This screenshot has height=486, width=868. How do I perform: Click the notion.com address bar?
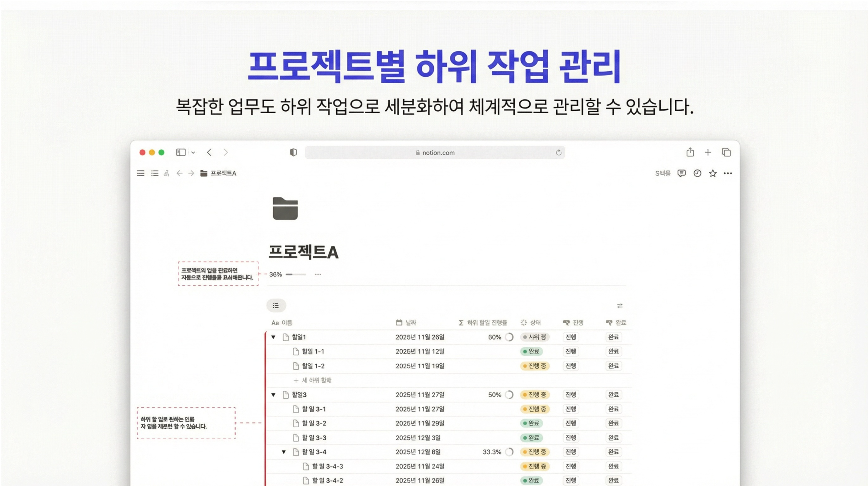[x=435, y=152]
